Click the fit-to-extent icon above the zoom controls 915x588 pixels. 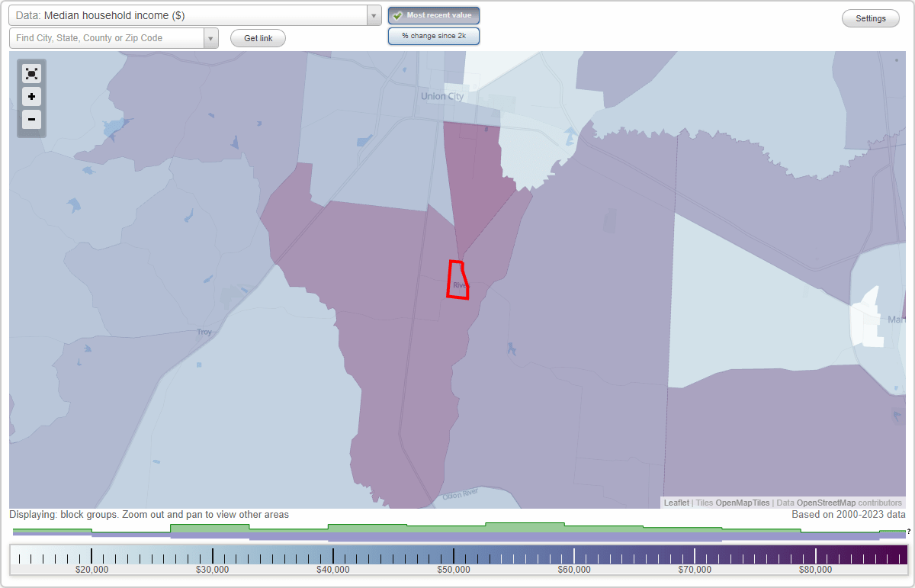[x=31, y=73]
